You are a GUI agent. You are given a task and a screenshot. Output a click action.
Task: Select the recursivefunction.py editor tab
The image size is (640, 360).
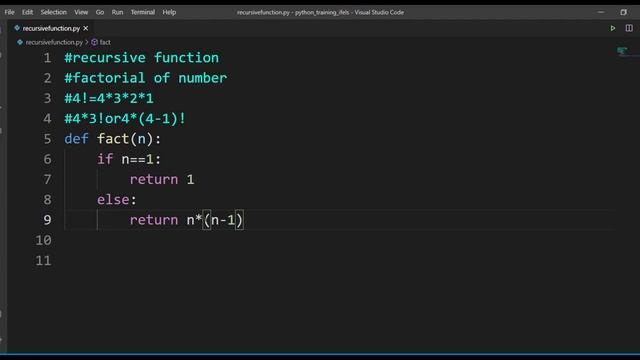51,28
